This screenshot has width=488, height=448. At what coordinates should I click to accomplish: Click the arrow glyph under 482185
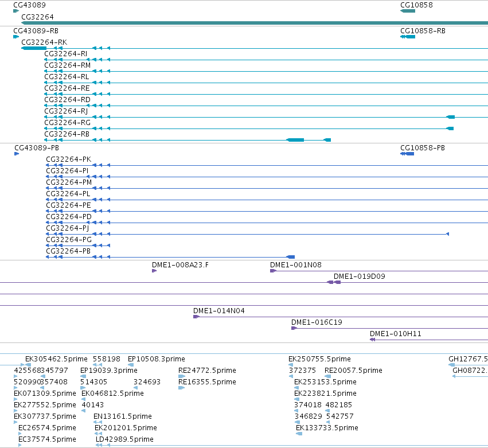click(x=327, y=411)
